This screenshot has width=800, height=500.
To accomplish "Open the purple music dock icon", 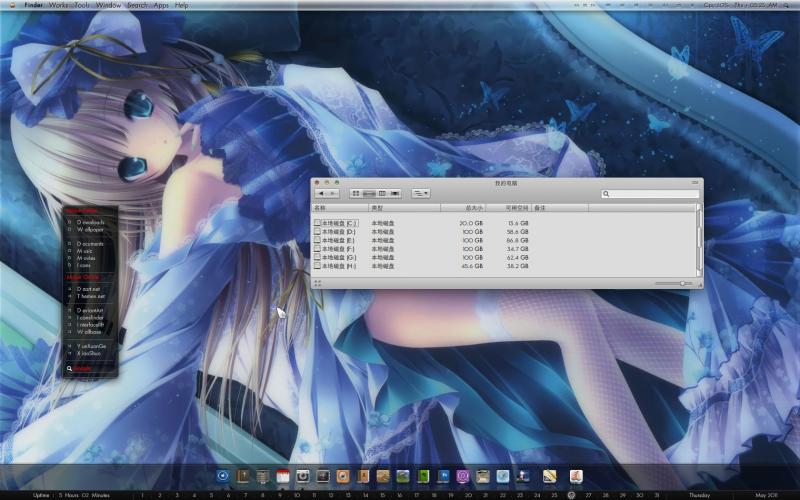I will point(463,476).
